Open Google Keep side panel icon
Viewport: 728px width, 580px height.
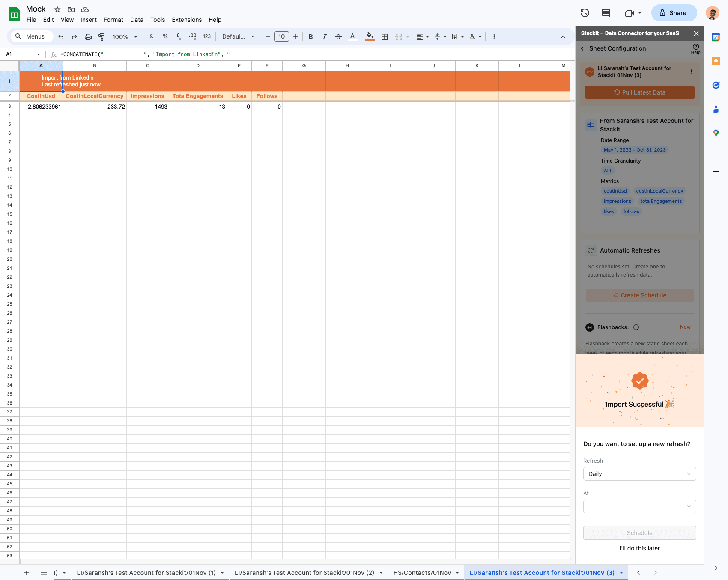click(716, 61)
